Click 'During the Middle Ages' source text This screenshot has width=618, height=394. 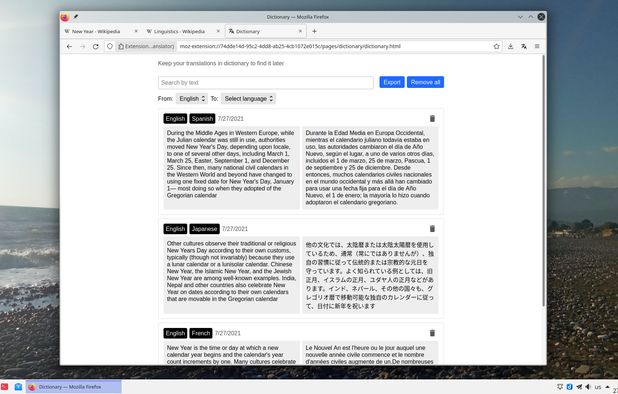pyautogui.click(x=231, y=167)
